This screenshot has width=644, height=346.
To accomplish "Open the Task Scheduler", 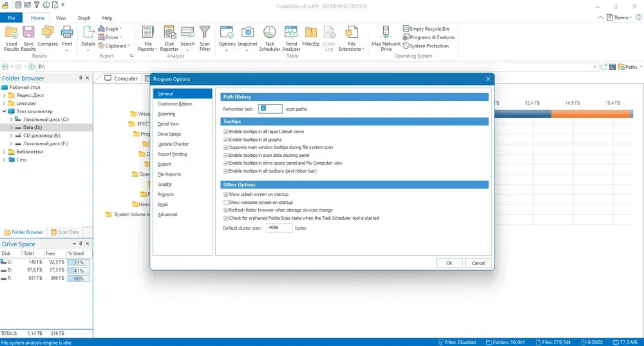I will pos(269,39).
